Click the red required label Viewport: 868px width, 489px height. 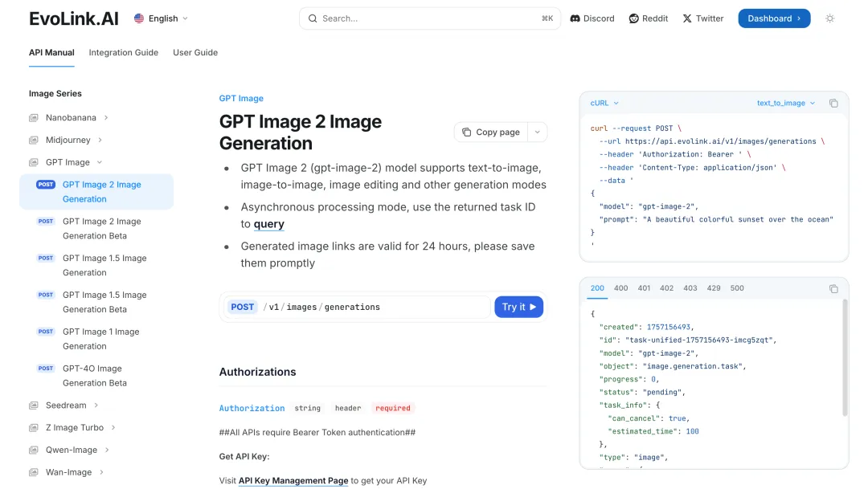393,408
